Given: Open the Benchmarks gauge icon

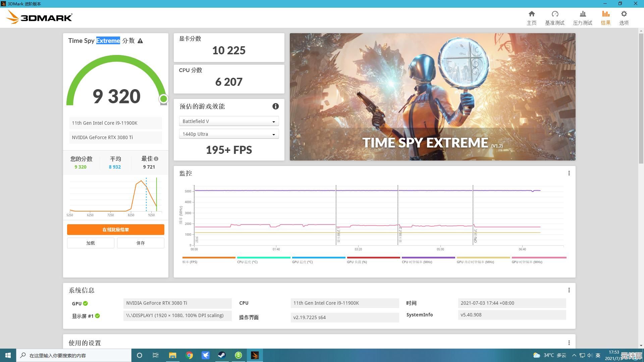Looking at the screenshot, I should (554, 14).
